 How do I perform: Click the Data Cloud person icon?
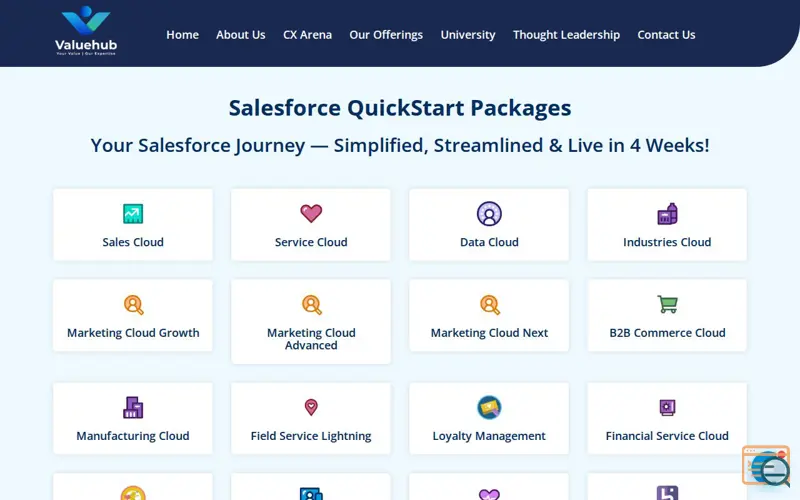pos(489,214)
